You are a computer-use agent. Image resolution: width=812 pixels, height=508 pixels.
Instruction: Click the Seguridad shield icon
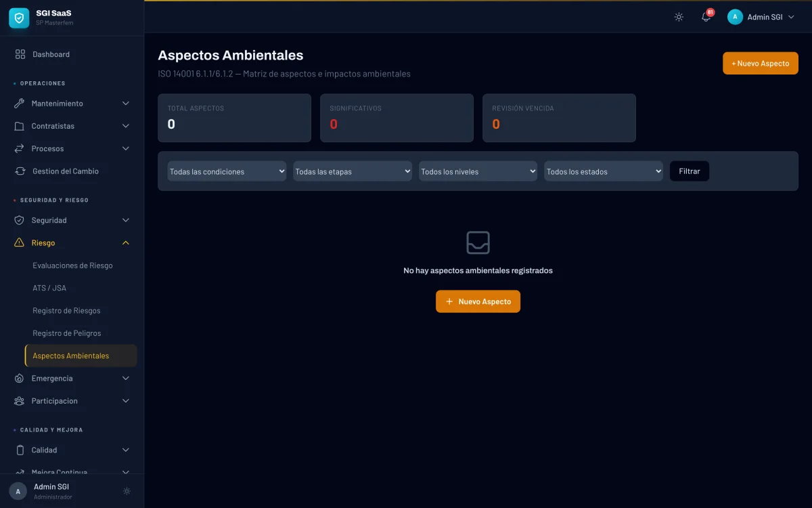click(20, 219)
